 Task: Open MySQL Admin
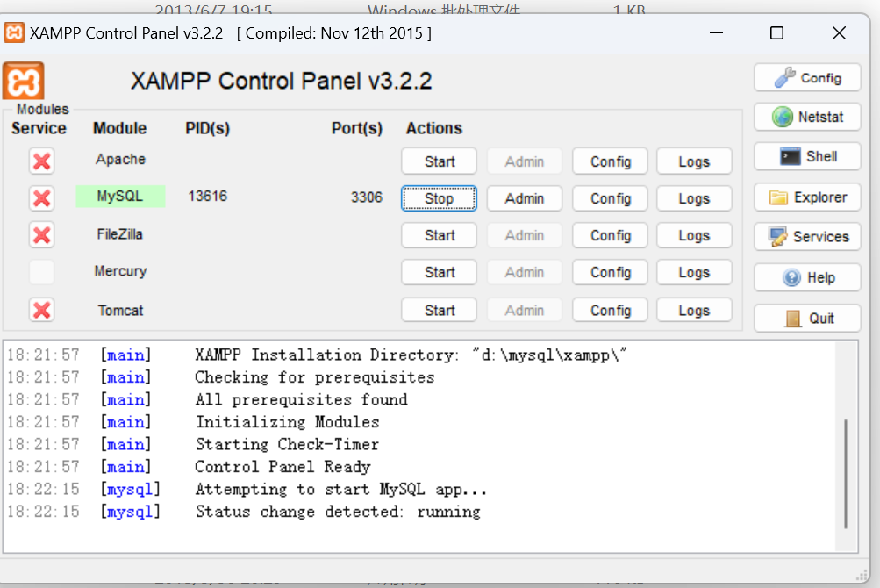pyautogui.click(x=524, y=198)
